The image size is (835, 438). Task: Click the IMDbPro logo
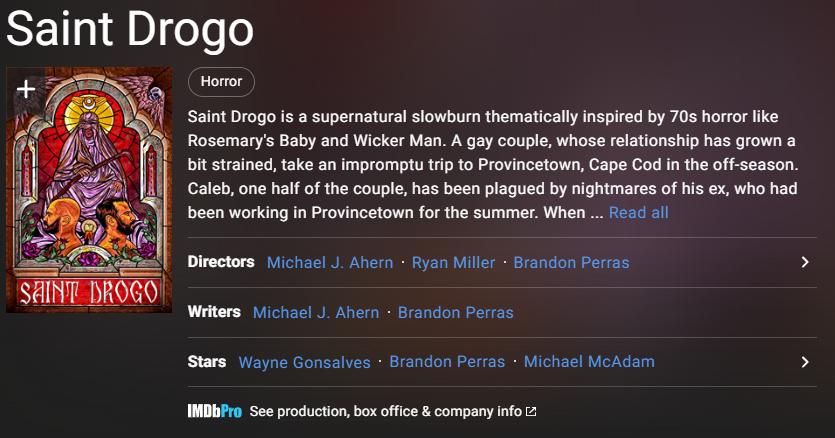pyautogui.click(x=214, y=411)
